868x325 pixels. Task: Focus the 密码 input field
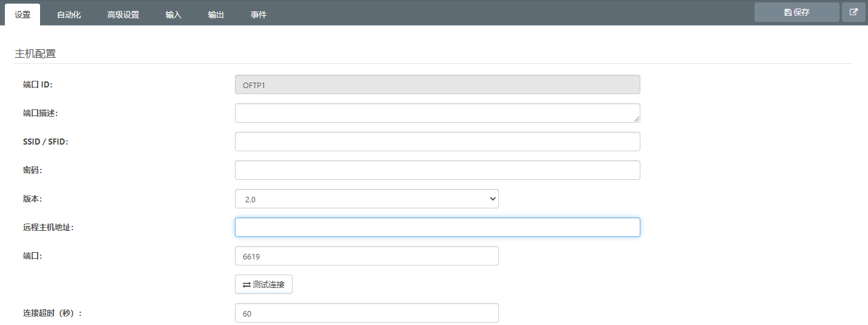[x=437, y=170]
